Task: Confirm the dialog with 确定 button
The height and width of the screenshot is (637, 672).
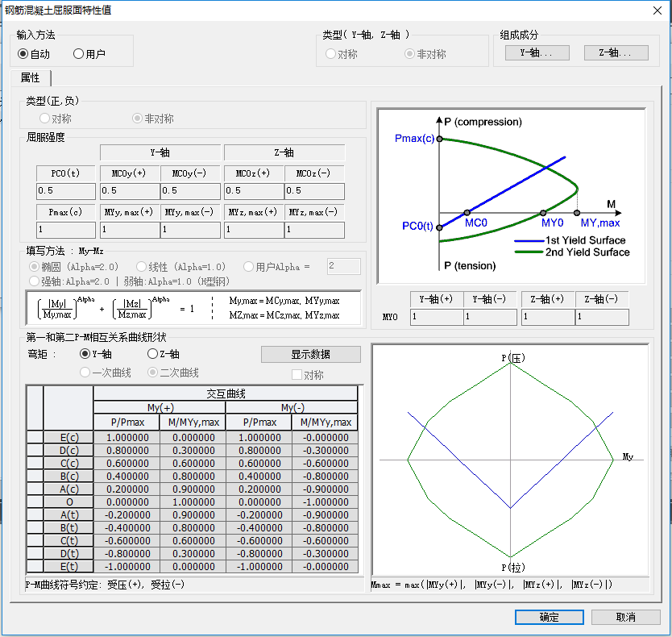Action: point(549,617)
